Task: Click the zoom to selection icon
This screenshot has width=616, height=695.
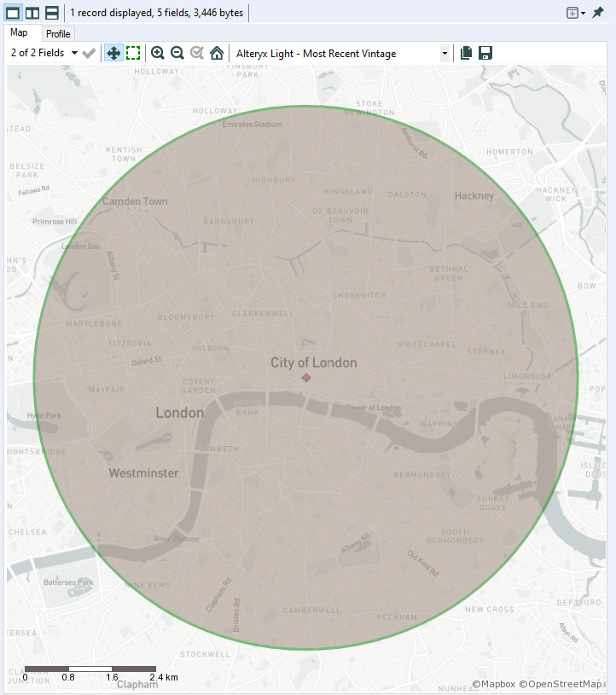Action: [197, 53]
